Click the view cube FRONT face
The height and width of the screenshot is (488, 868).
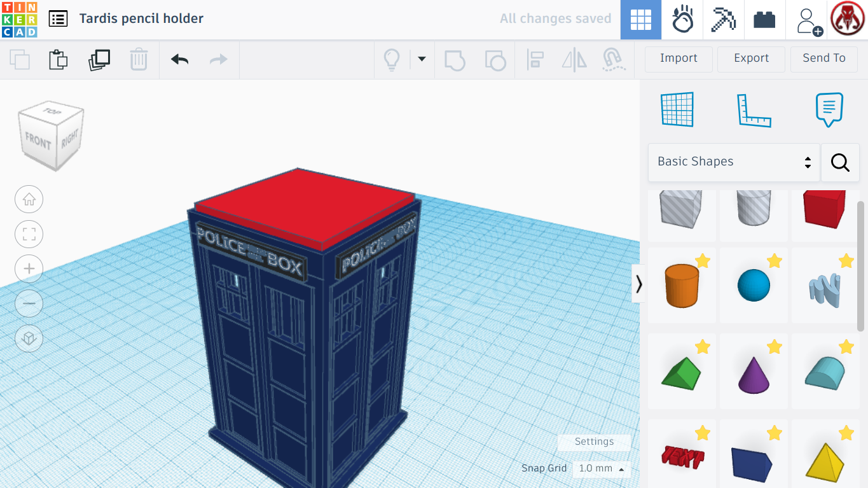click(38, 141)
